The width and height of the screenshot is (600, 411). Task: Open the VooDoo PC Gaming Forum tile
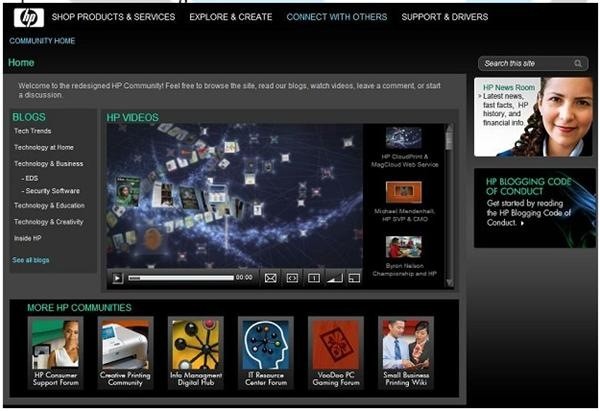[x=336, y=353]
